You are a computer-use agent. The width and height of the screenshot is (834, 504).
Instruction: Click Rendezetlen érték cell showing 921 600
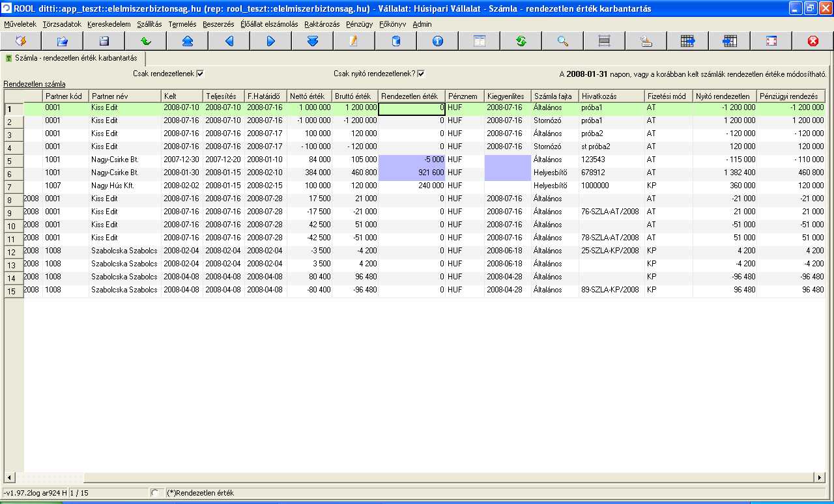tap(412, 173)
